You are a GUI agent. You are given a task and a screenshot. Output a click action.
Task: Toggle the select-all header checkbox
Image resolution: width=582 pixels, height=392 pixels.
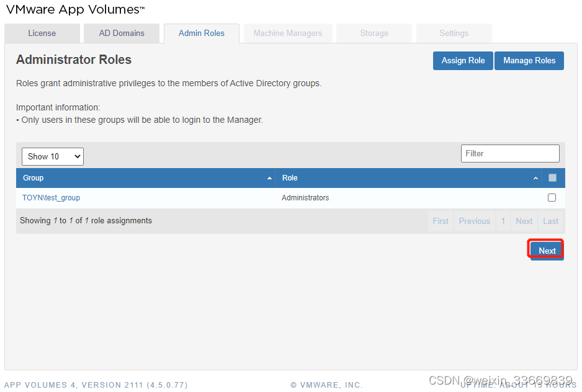click(x=552, y=178)
